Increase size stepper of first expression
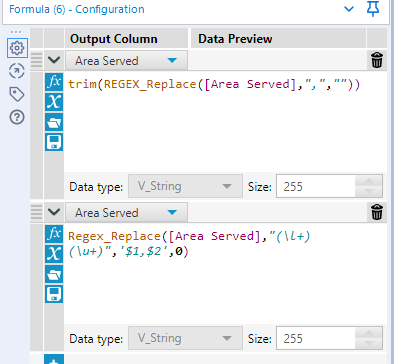394x364 pixels. [x=369, y=181]
